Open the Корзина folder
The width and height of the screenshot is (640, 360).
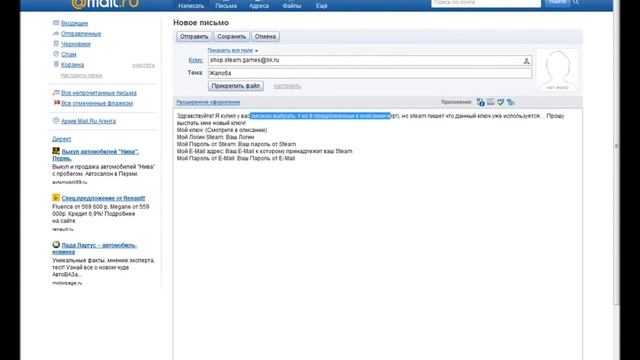tap(72, 65)
